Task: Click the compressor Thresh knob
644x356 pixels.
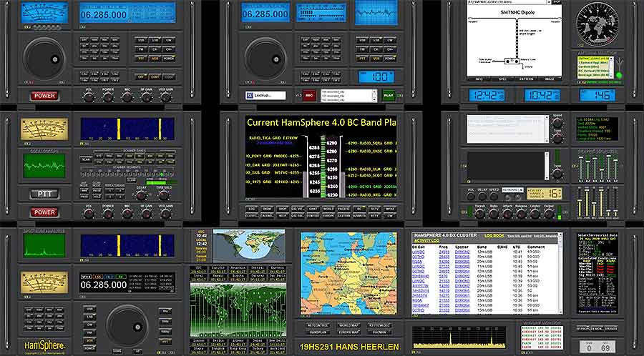Action: 479,213
